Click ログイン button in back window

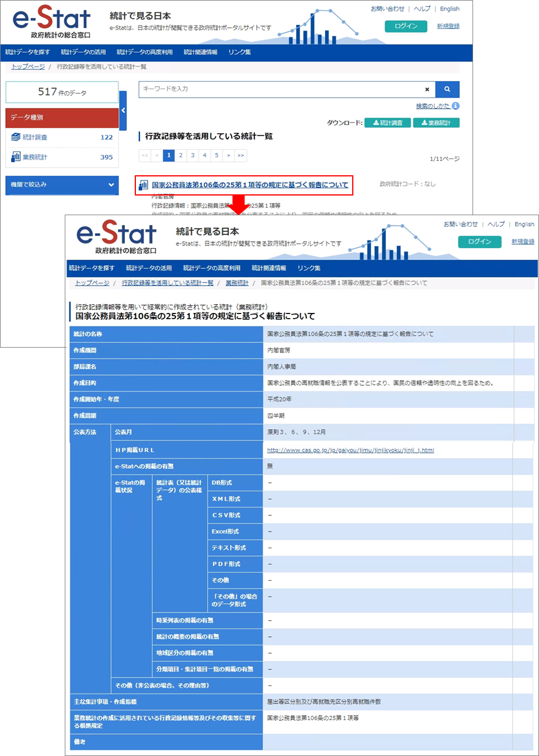tap(406, 26)
